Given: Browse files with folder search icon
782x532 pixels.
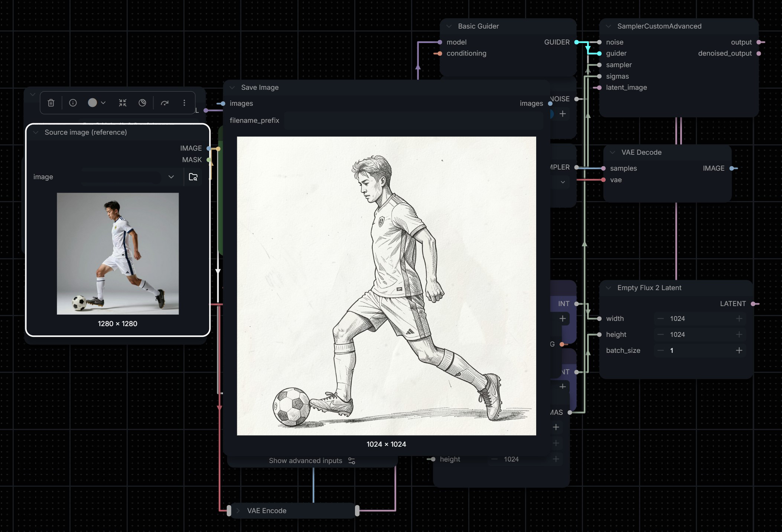Looking at the screenshot, I should (193, 177).
